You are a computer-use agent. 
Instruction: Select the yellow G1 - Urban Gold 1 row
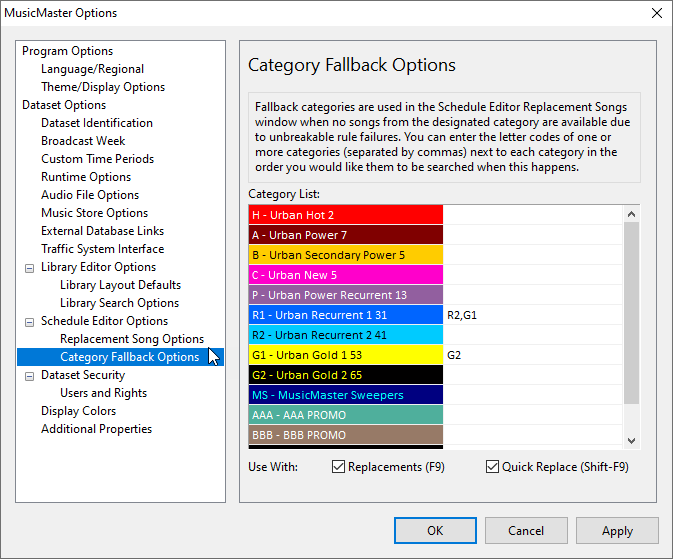point(346,355)
